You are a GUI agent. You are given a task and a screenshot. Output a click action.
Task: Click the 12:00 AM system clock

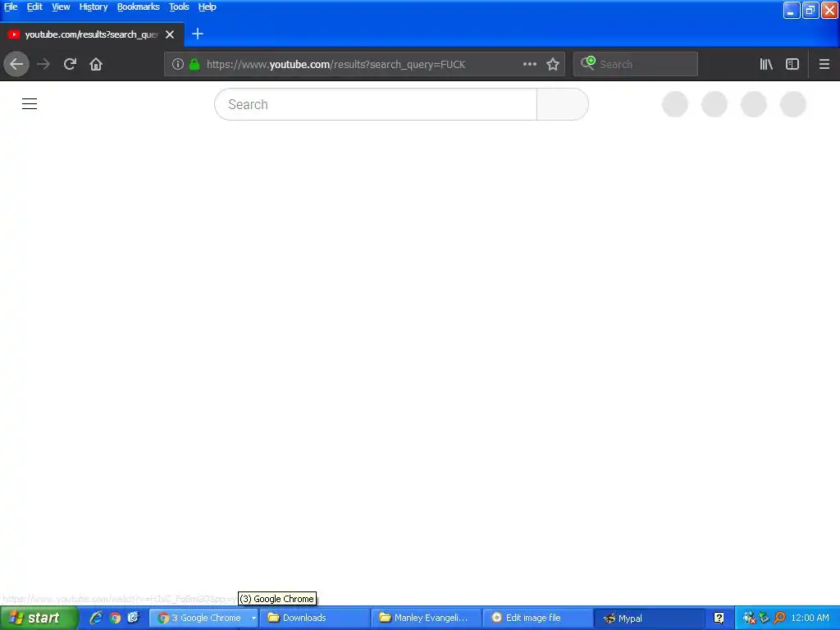810,619
